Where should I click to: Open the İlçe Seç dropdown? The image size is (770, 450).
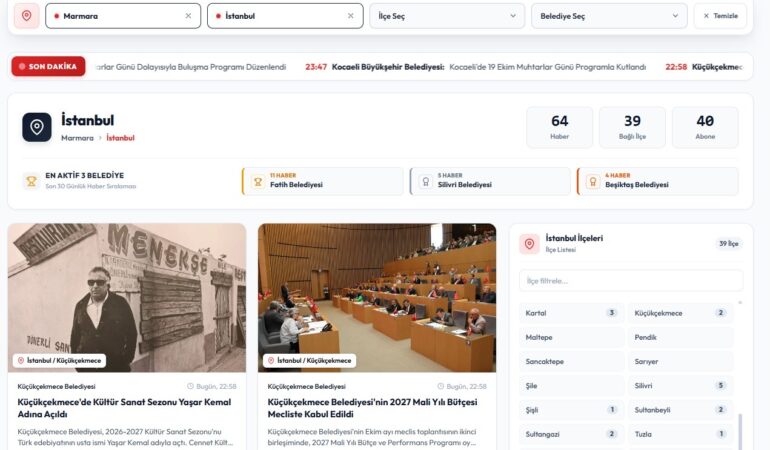pos(447,16)
